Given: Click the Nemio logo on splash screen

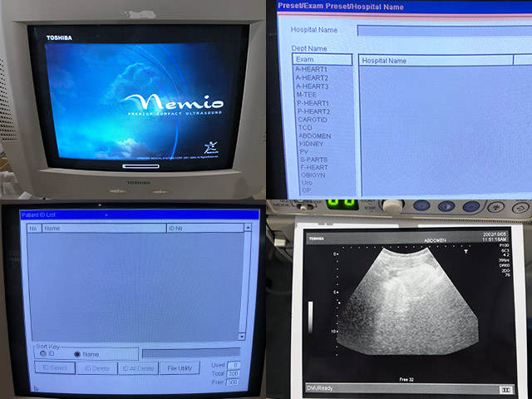Looking at the screenshot, I should click(175, 101).
